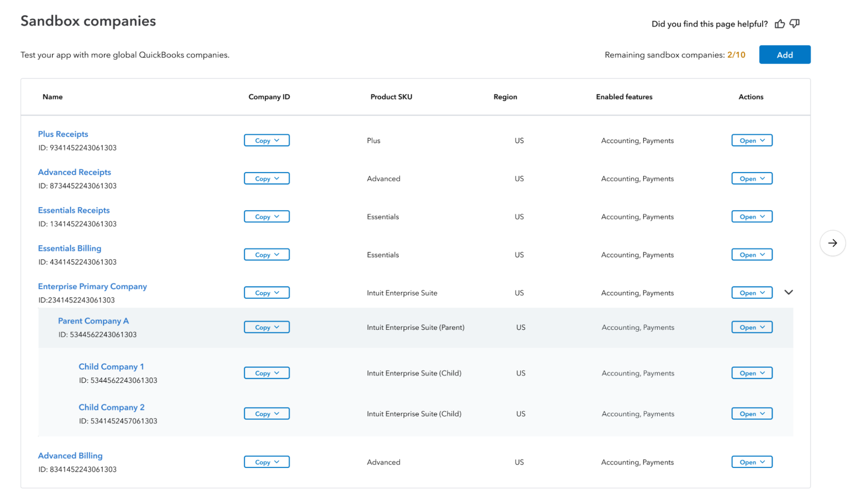The height and width of the screenshot is (504, 850).
Task: Collapse the Enterprise Primary Company row chevron
Action: click(788, 292)
